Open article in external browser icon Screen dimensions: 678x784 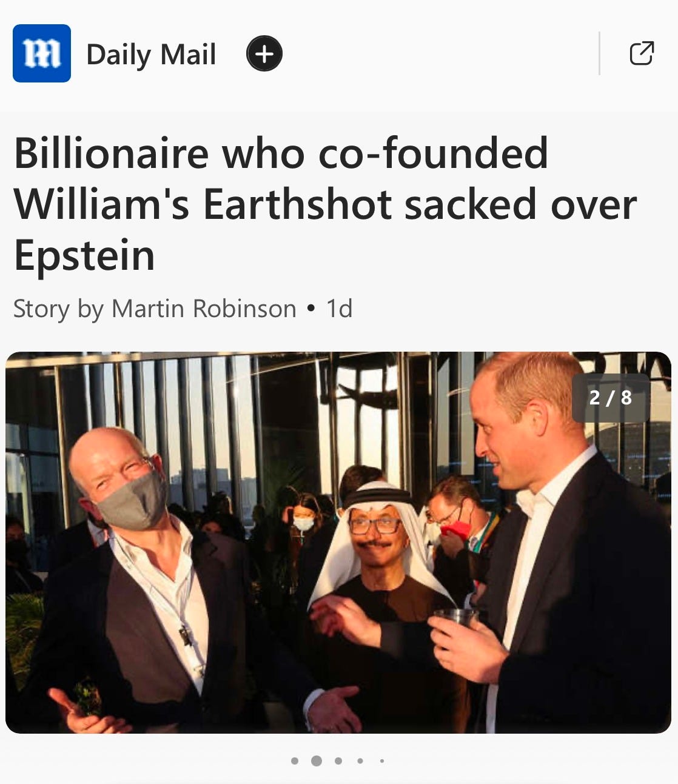pyautogui.click(x=641, y=53)
